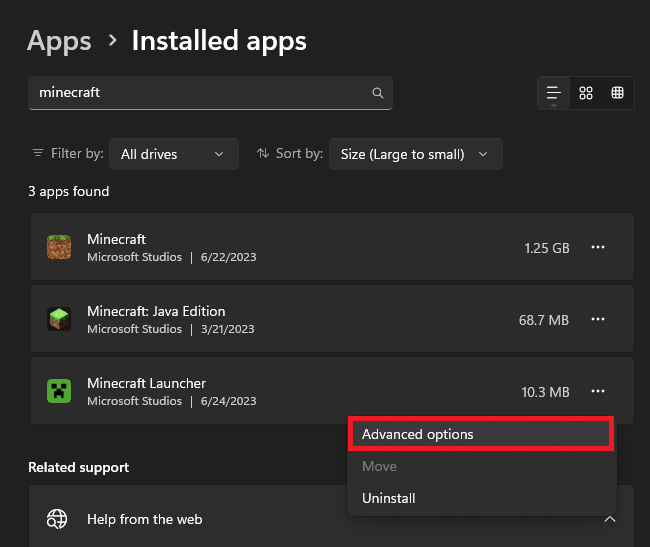Image resolution: width=650 pixels, height=547 pixels.
Task: Click the Move entry in the context menu
Action: click(379, 466)
